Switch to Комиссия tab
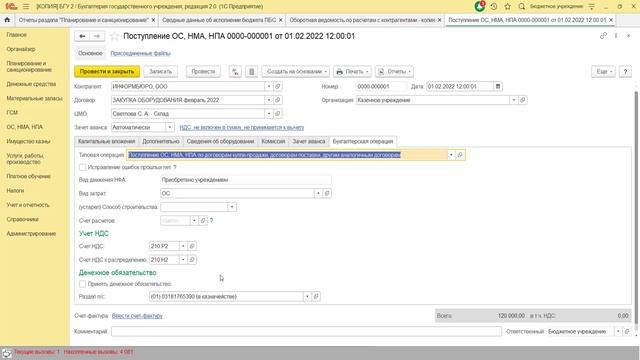 [273, 141]
